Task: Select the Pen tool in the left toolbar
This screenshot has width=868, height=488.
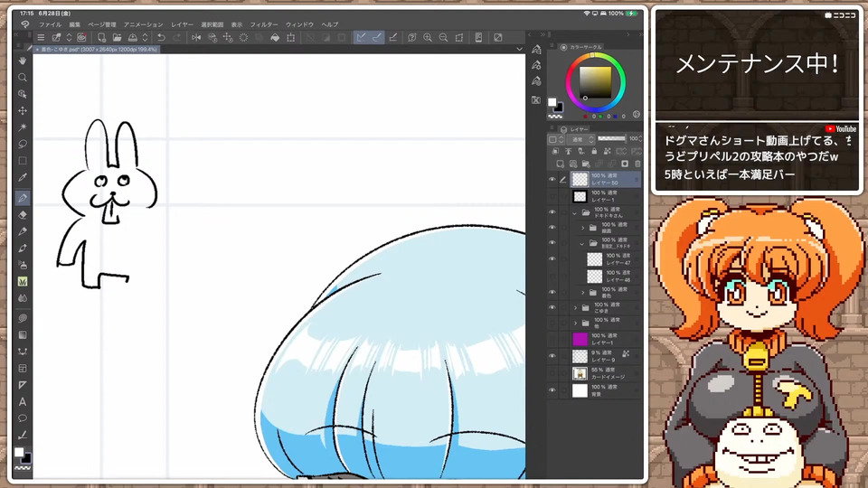Action: (x=23, y=198)
